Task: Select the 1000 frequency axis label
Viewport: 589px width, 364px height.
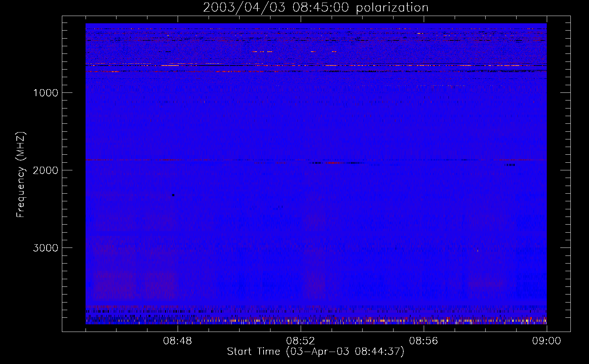Action: click(46, 93)
